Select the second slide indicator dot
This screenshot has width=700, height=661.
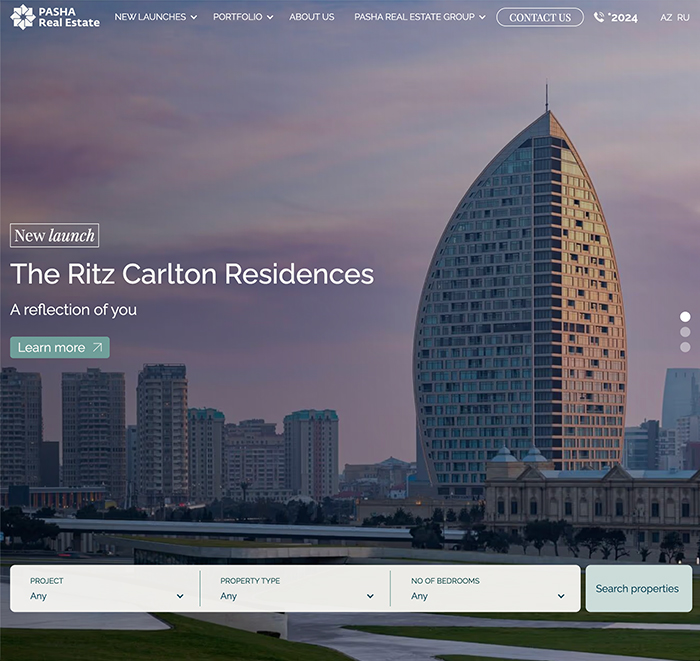pyautogui.click(x=685, y=332)
